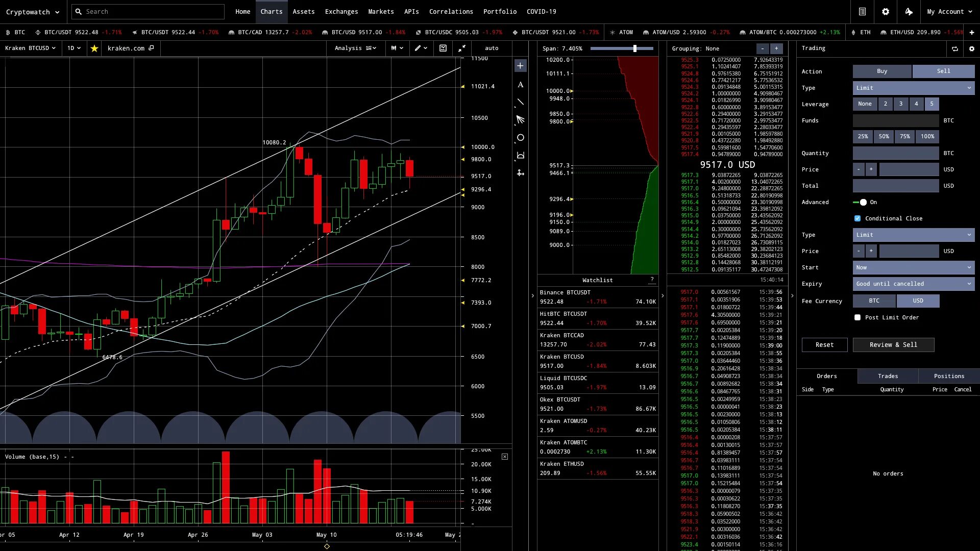Open the Analysis dropdown menu
The image size is (980, 551).
click(355, 48)
